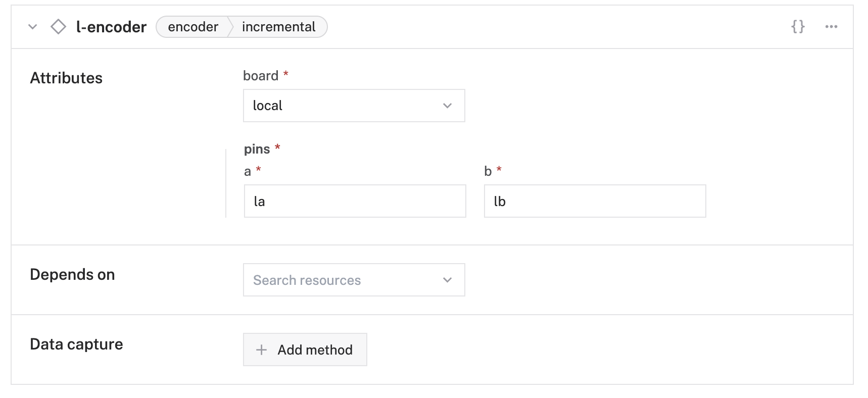This screenshot has width=868, height=398.
Task: Click the board field label
Action: [261, 76]
